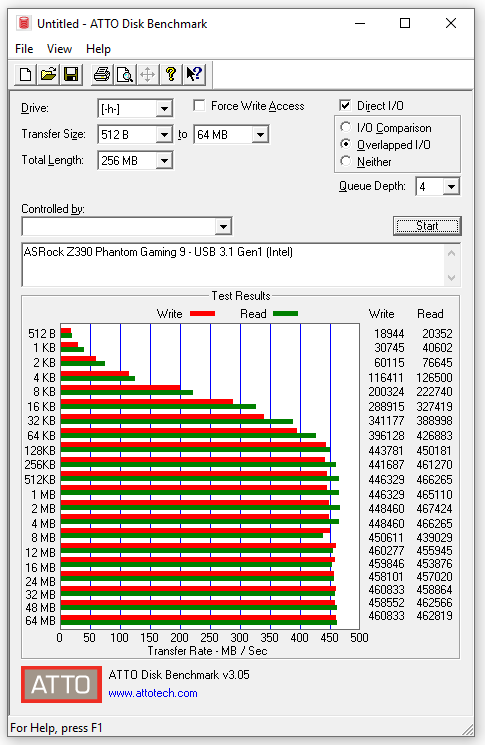
Task: Click the ATTO logo image
Action: pyautogui.click(x=61, y=684)
